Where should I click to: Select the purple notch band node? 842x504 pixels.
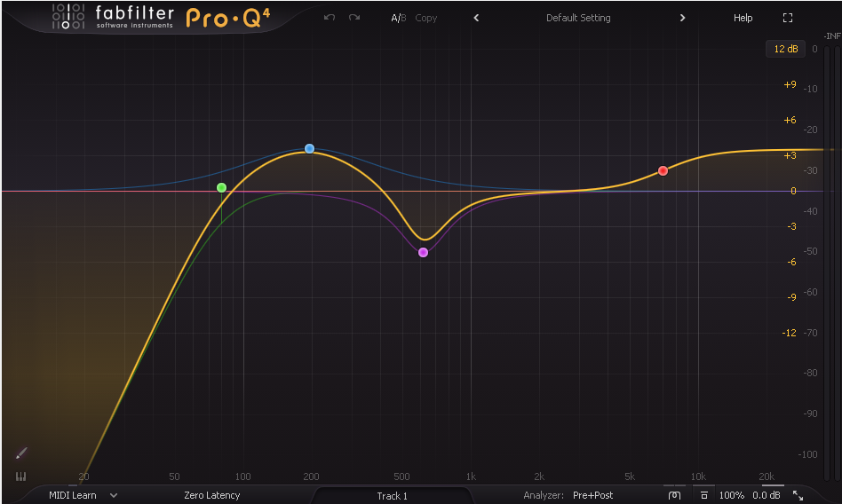pos(423,252)
